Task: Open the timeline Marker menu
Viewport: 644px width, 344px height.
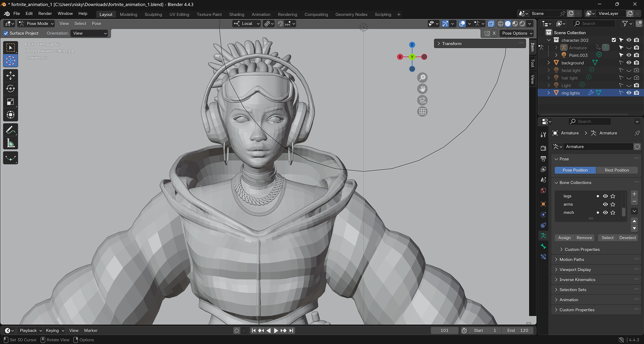Action: point(91,331)
